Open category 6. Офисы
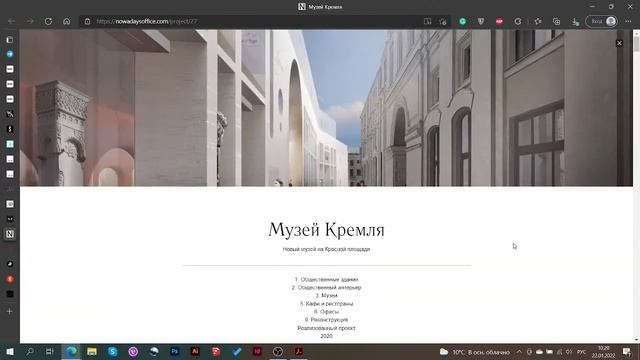 point(327,312)
